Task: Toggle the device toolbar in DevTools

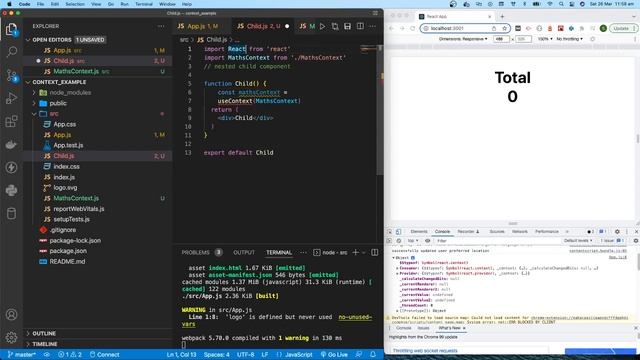Action: pyautogui.click(x=398, y=231)
